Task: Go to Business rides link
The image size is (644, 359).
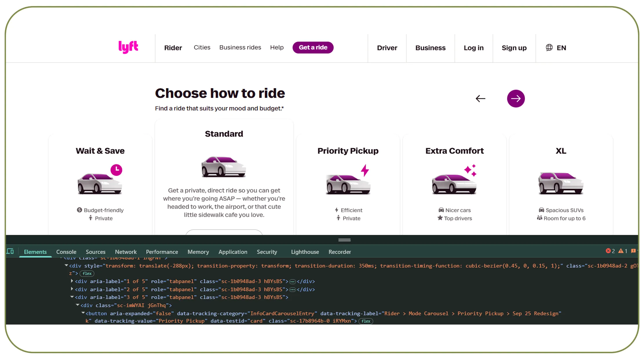Action: 240,47
